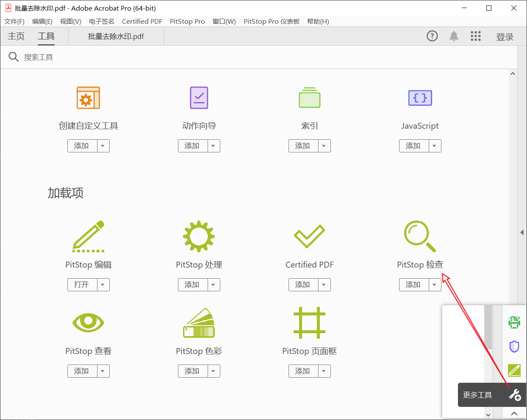This screenshot has height=420, width=527.
Task: Click the PitStop 色彩 swatch fan icon
Action: (199, 323)
